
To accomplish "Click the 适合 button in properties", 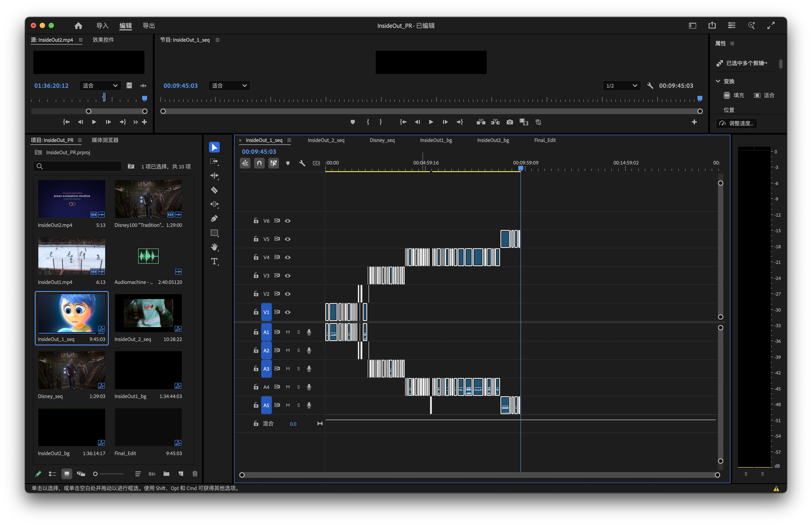I will click(x=764, y=95).
